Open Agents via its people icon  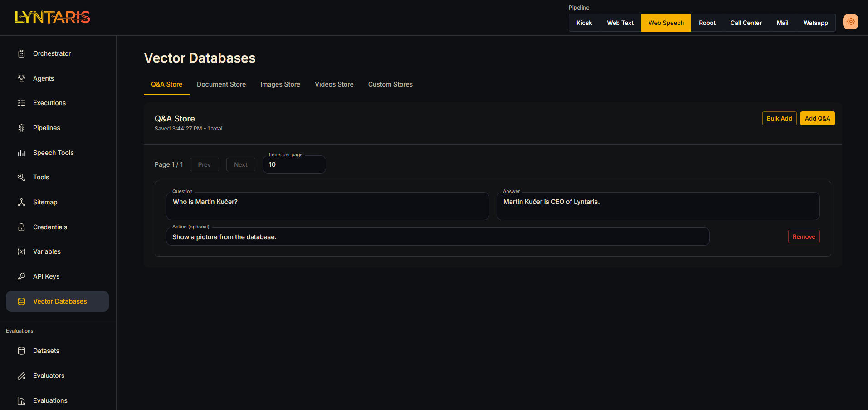tap(21, 78)
